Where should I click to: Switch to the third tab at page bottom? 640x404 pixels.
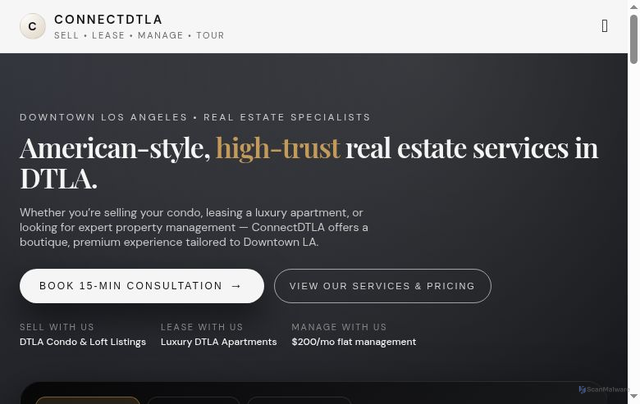pyautogui.click(x=299, y=400)
